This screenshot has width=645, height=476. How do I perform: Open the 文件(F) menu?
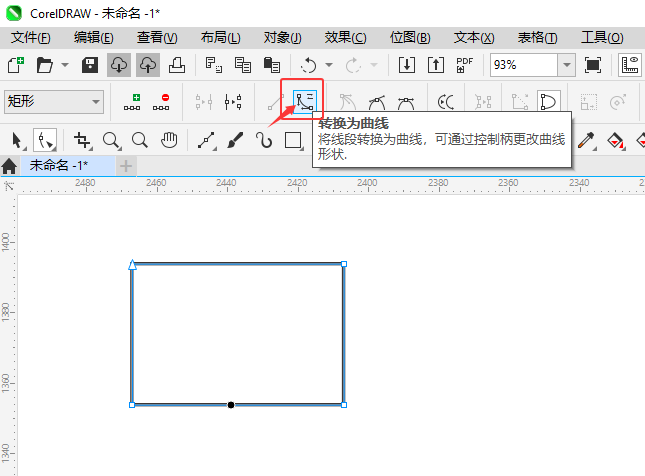31,38
